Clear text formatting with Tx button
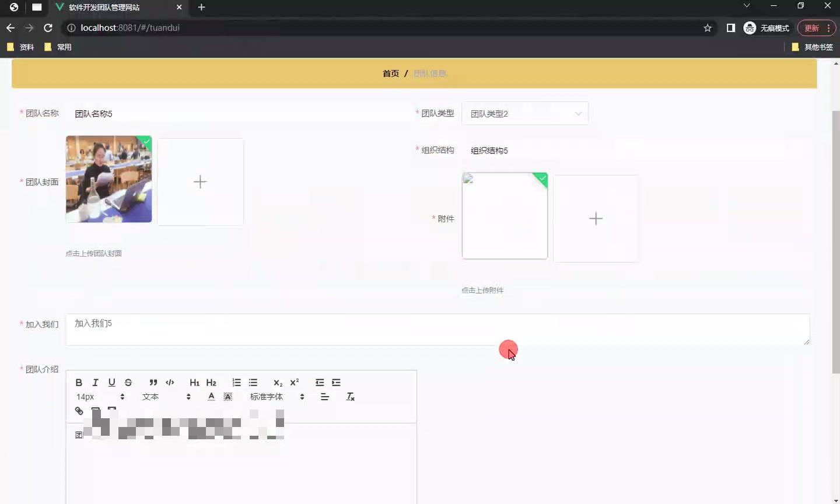Viewport: 840px width, 504px height. [x=351, y=397]
